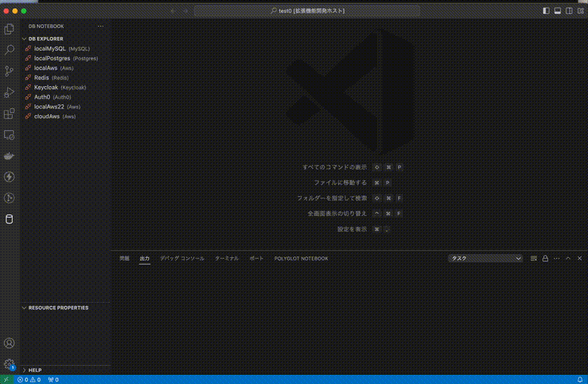
Task: Open the Explorer view in activity bar
Action: coord(9,29)
